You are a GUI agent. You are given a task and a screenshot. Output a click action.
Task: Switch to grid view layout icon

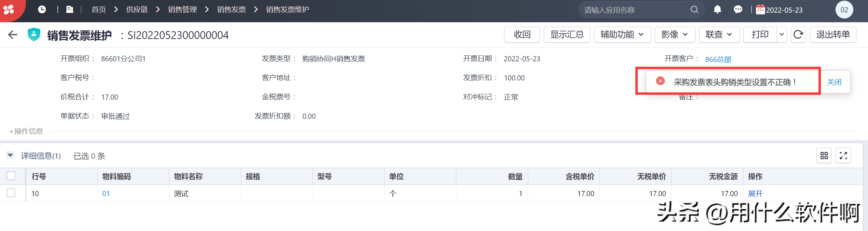pyautogui.click(x=824, y=156)
